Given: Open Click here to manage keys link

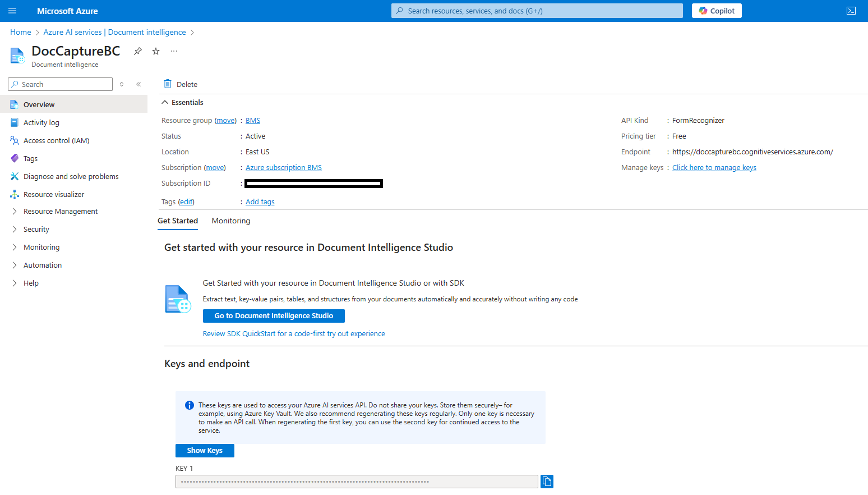Looking at the screenshot, I should [714, 167].
